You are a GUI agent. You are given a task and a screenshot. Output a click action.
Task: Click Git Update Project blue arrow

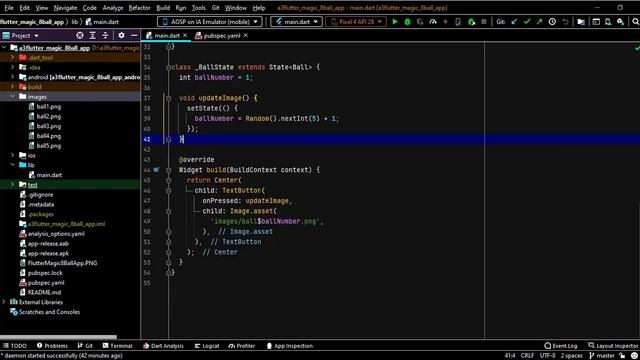point(514,22)
